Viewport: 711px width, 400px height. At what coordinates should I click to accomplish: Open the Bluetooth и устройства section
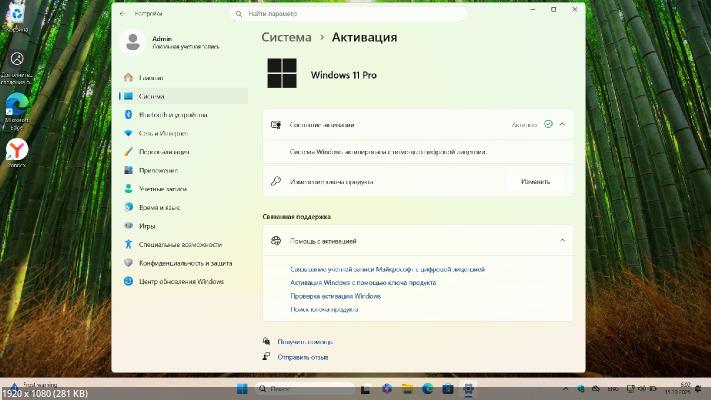[x=163, y=114]
